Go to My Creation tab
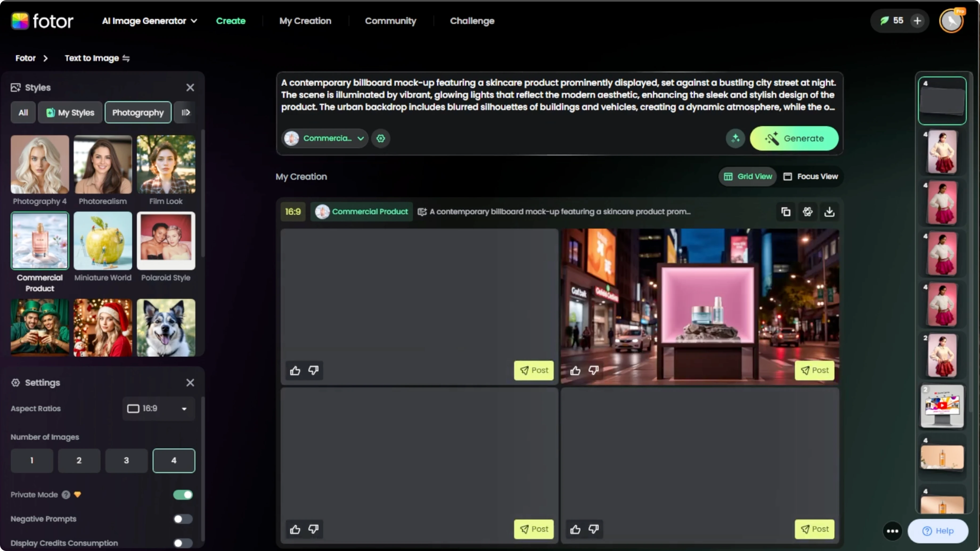980x551 pixels. (305, 21)
